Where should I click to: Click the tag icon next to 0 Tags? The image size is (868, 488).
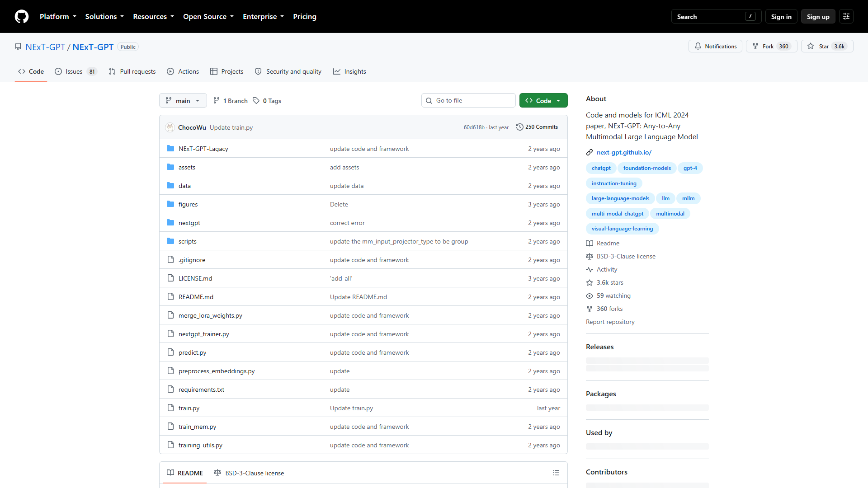click(x=256, y=101)
